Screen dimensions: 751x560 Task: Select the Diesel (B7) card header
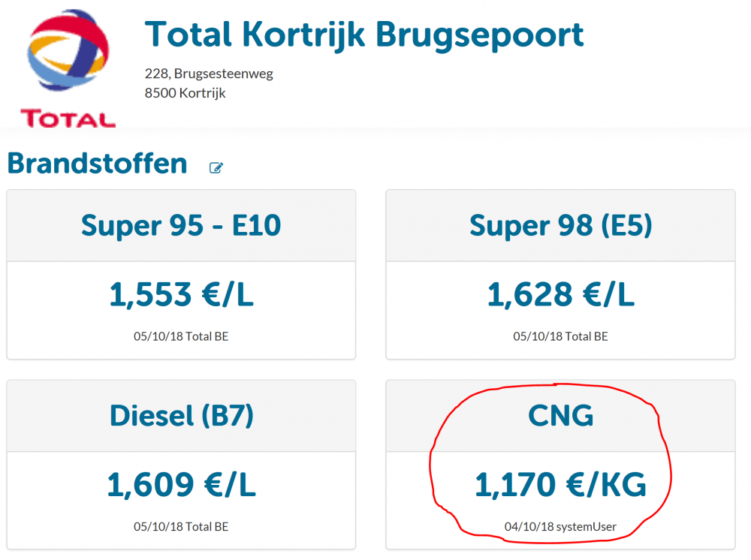(x=181, y=415)
